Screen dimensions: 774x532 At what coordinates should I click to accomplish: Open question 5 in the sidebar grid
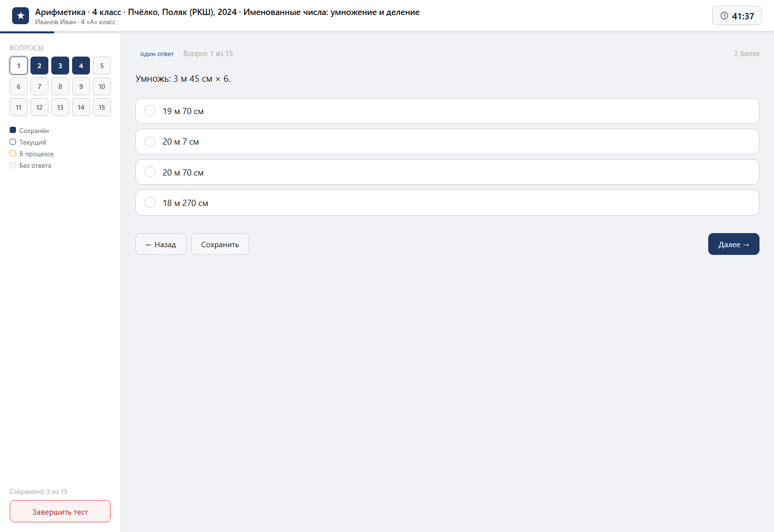click(x=102, y=66)
